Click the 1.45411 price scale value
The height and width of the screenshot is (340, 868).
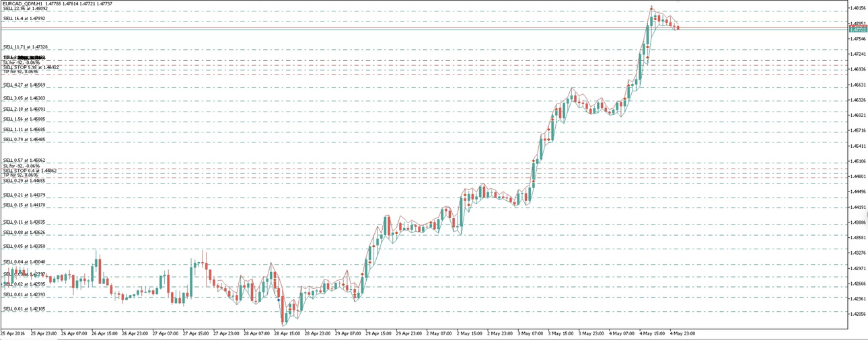tap(857, 146)
